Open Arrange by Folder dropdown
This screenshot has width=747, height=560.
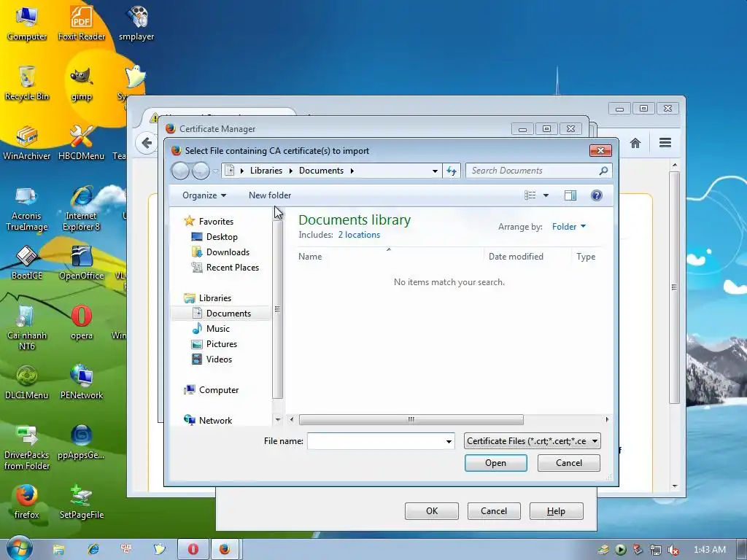pos(569,227)
